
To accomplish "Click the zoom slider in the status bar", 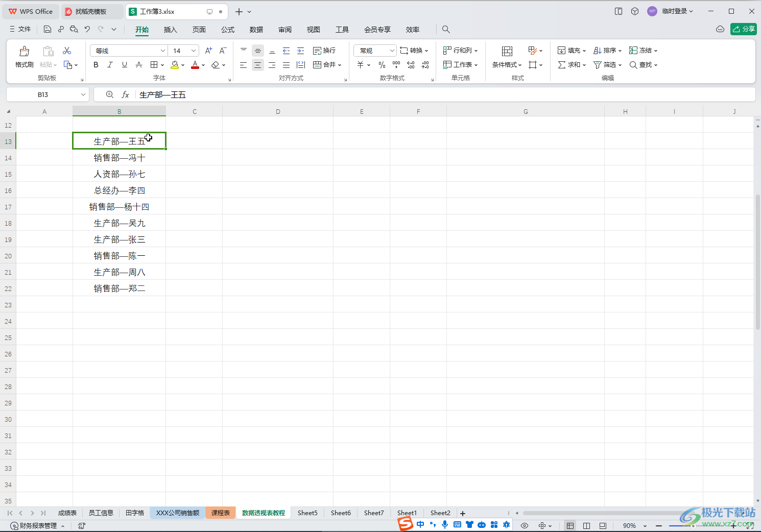I will (697, 525).
